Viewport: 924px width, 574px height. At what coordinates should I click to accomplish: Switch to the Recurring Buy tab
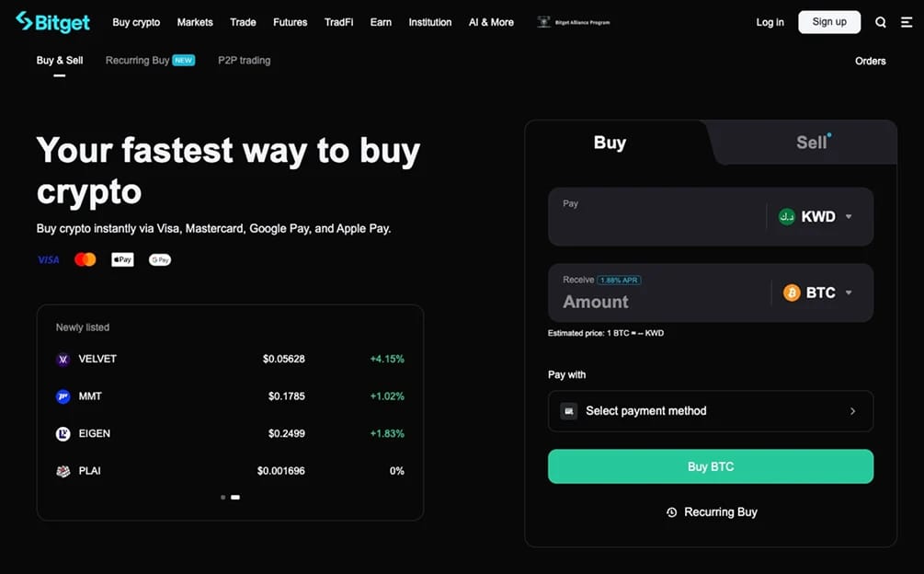click(x=150, y=61)
